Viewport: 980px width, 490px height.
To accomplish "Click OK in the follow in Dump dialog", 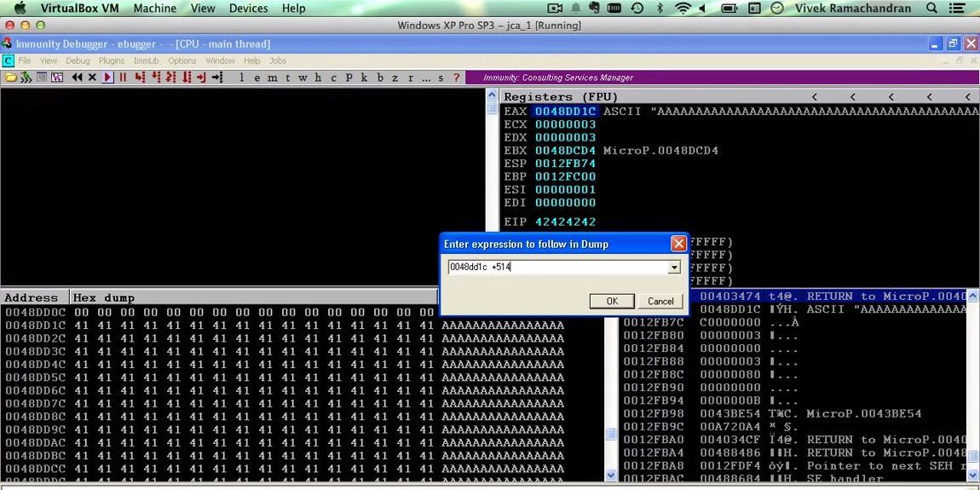I will tap(612, 302).
